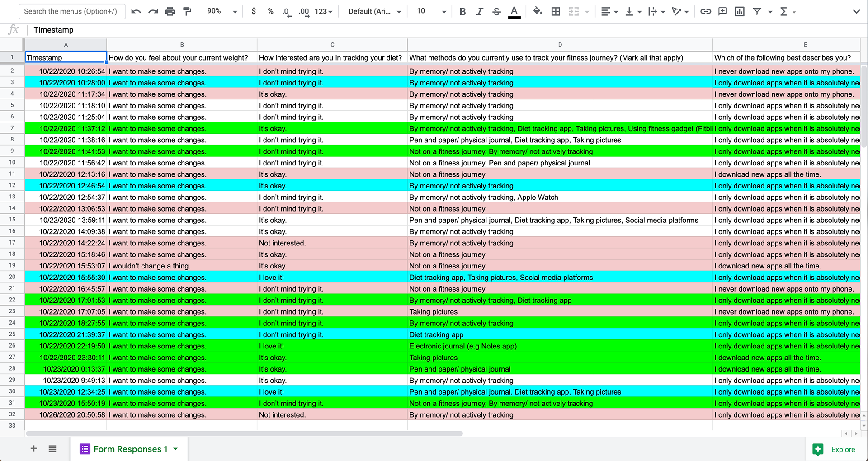Click the formula bar showing Timestamp
Viewport: 868px width, 461px height.
point(448,30)
